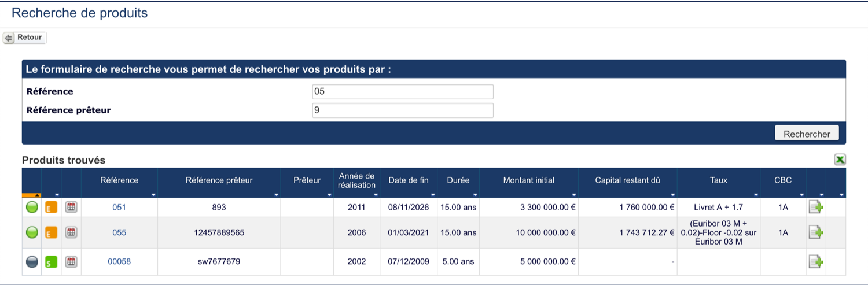Screen dimensions: 868x285
Task: Click year cell 2002
Action: tap(356, 261)
